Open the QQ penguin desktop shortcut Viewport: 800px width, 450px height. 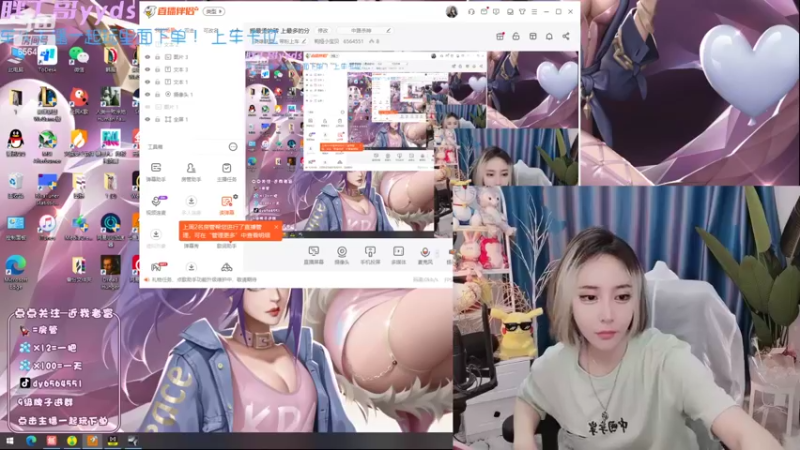pos(15,142)
